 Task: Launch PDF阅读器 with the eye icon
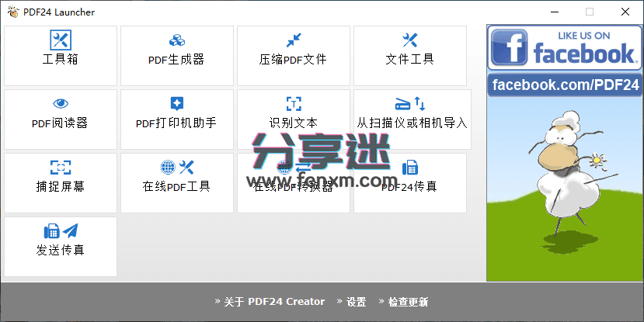tap(61, 119)
